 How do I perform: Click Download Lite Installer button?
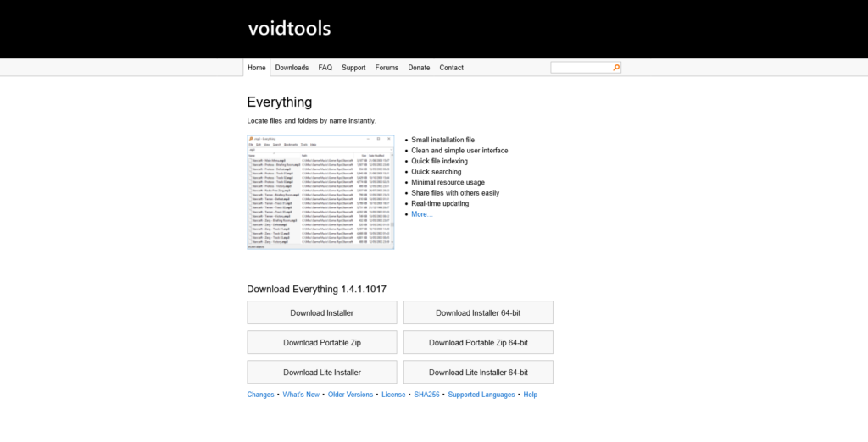coord(321,373)
